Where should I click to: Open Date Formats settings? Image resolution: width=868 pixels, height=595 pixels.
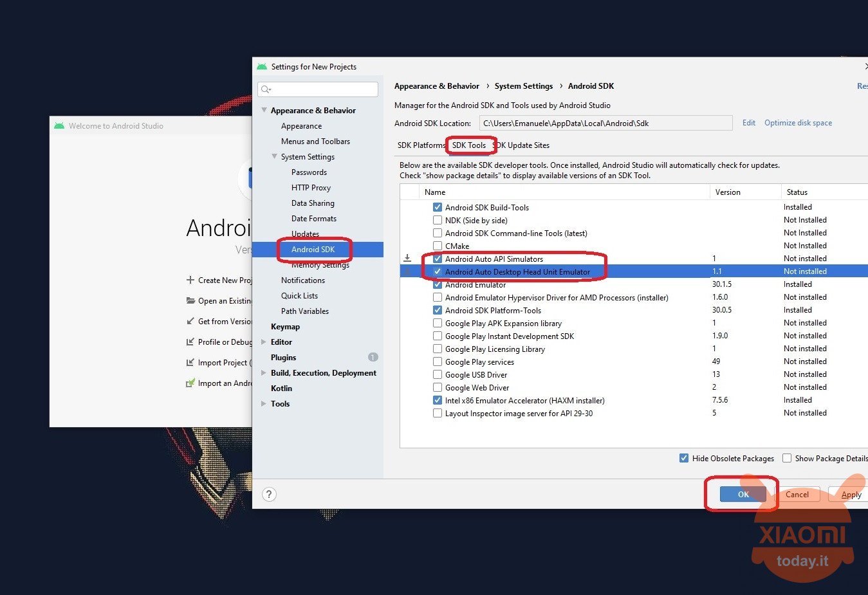313,218
